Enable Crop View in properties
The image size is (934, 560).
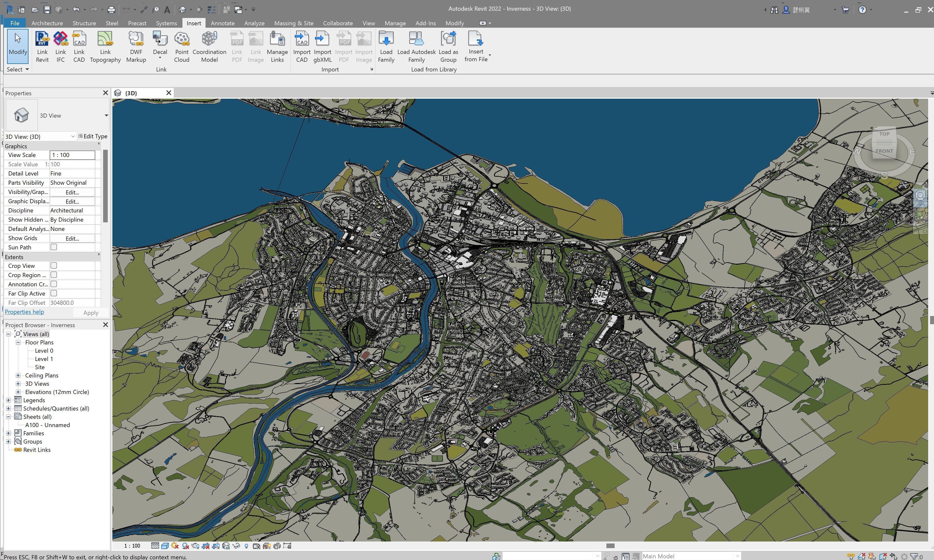click(x=54, y=265)
